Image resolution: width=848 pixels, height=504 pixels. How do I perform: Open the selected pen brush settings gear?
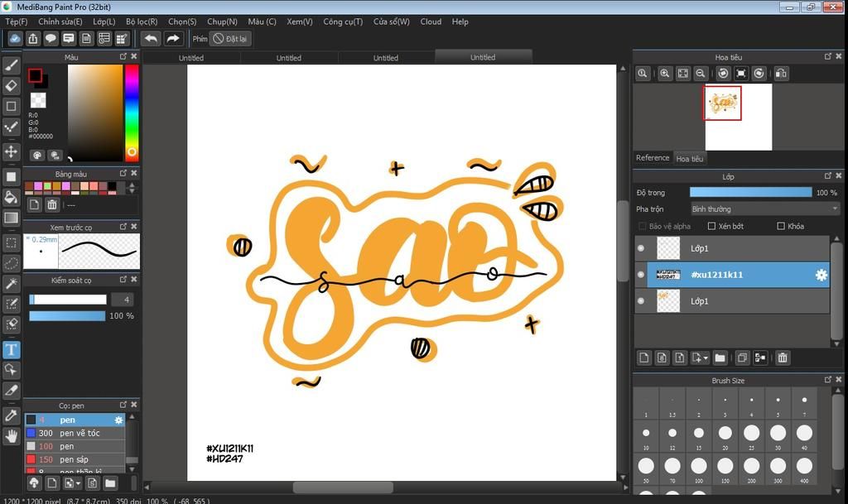pyautogui.click(x=118, y=420)
